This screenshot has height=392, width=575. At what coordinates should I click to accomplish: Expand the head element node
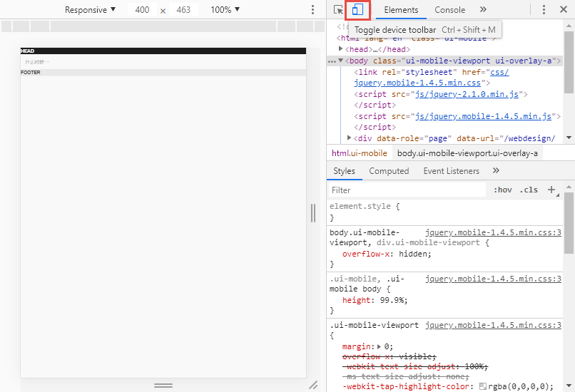[x=341, y=49]
